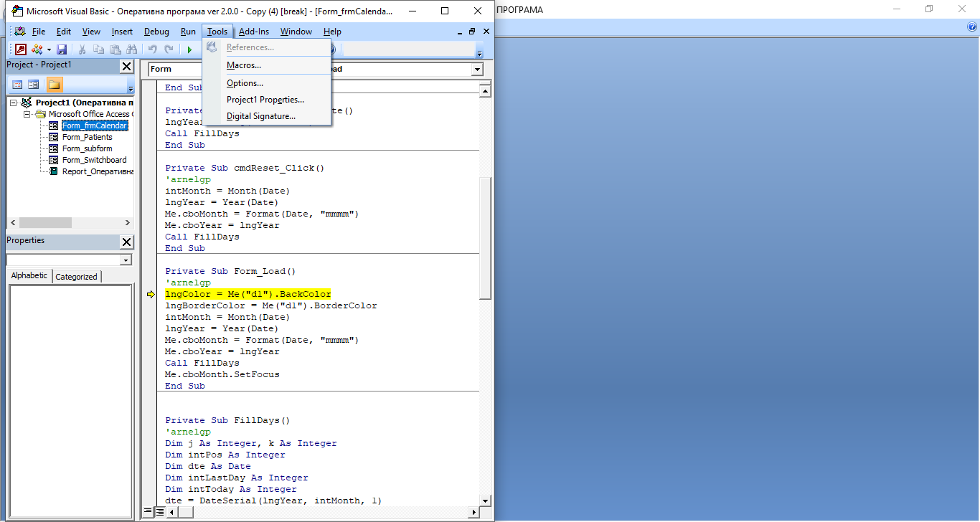The width and height of the screenshot is (980, 522).
Task: Open Find with the binoculars icon
Action: (x=131, y=49)
